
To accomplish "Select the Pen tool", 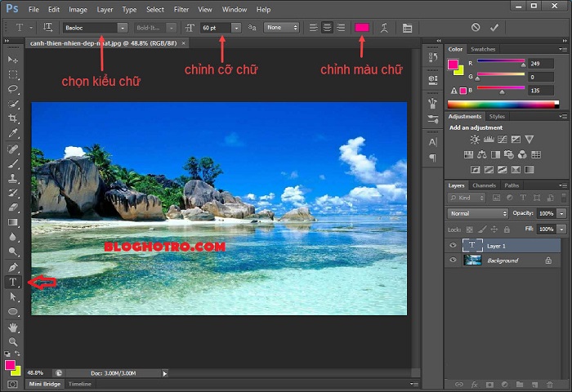I will [x=13, y=267].
